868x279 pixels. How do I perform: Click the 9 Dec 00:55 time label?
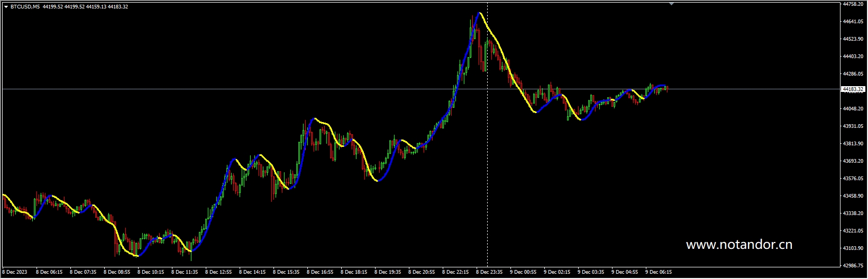coord(523,273)
